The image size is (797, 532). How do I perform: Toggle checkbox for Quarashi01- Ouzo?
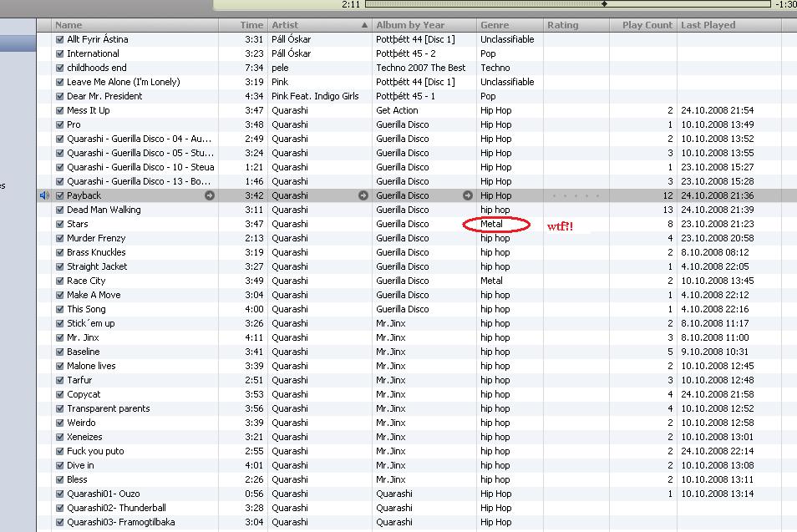[x=59, y=494]
